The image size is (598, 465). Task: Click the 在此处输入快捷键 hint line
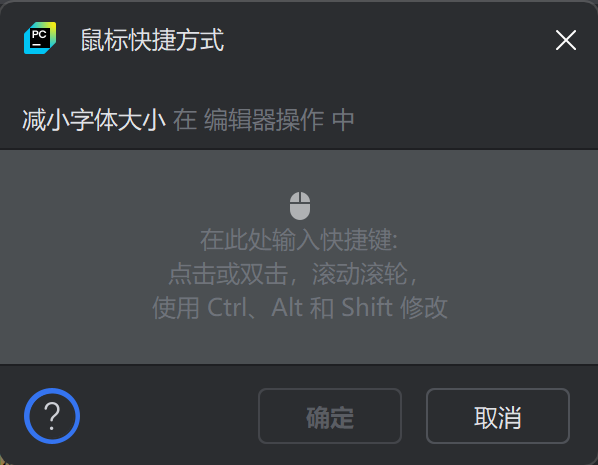(299, 240)
